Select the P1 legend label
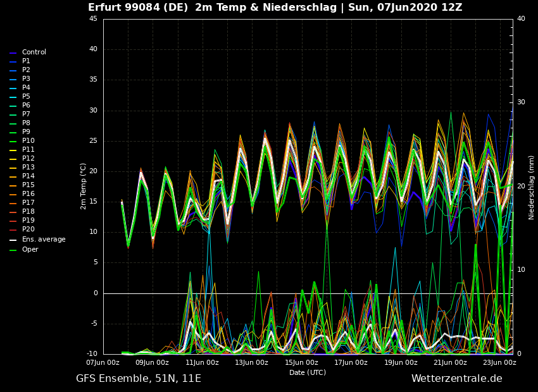This screenshot has height=392, width=538. coord(26,61)
